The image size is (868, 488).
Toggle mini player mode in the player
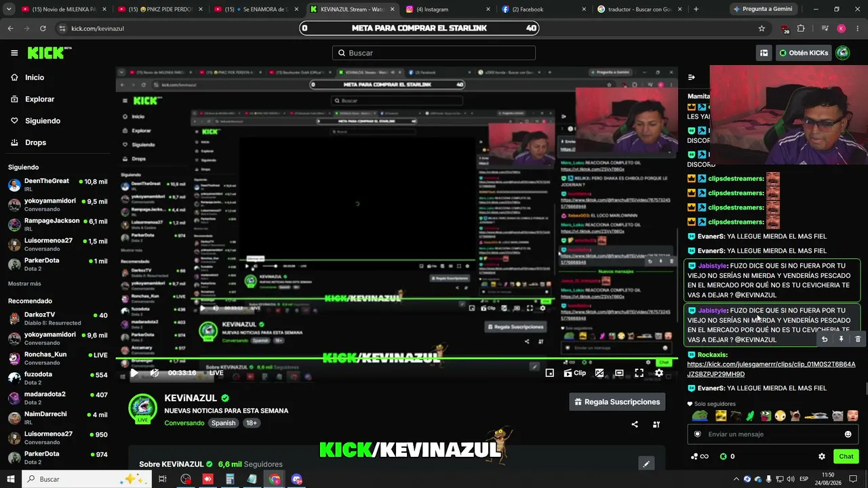(x=550, y=373)
